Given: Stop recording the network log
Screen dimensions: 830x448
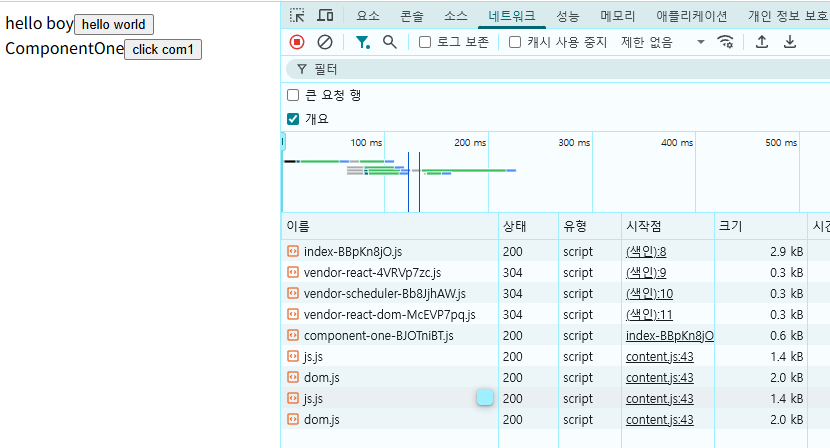Looking at the screenshot, I should coord(297,42).
